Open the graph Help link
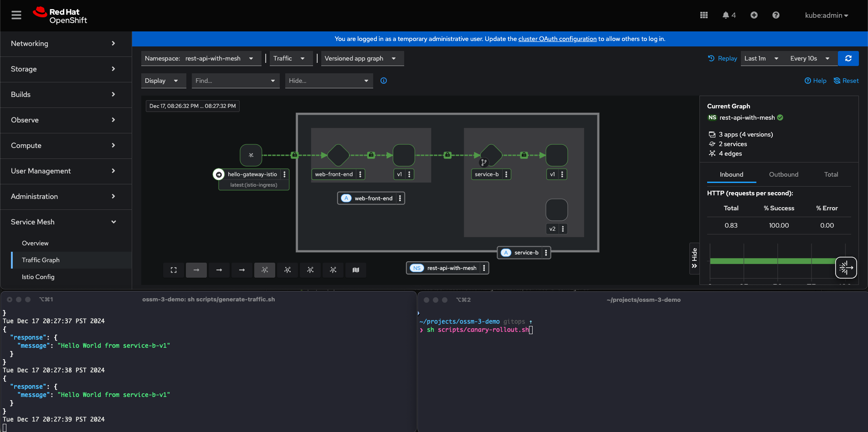The height and width of the screenshot is (432, 868). coord(815,81)
